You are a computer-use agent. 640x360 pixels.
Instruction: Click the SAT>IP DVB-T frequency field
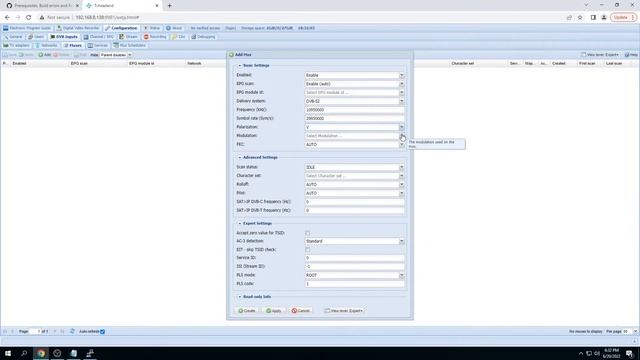point(354,210)
